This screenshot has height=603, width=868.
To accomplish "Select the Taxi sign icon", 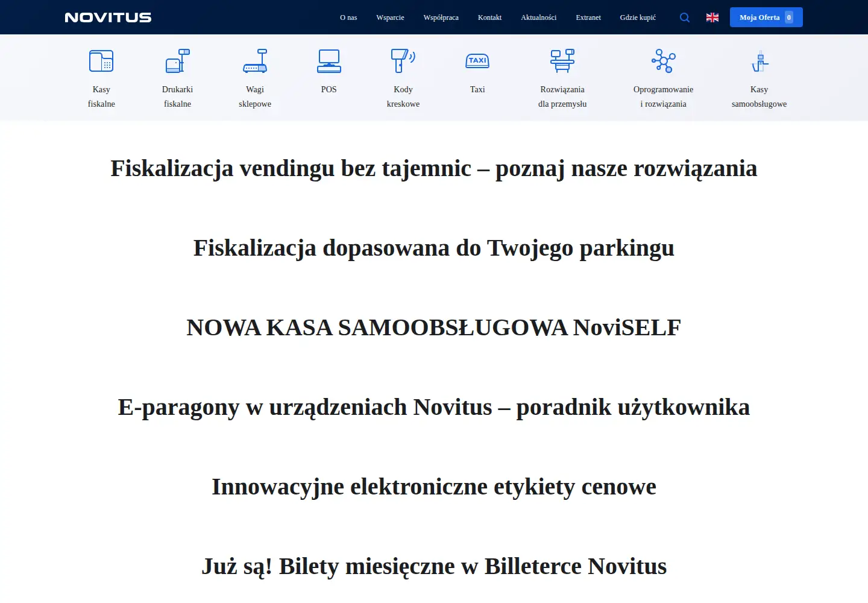I will click(x=477, y=61).
